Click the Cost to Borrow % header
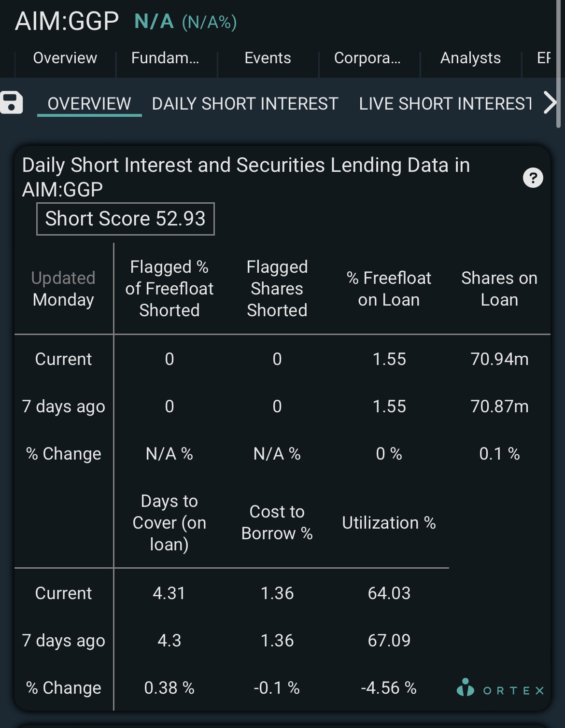 coord(277,522)
